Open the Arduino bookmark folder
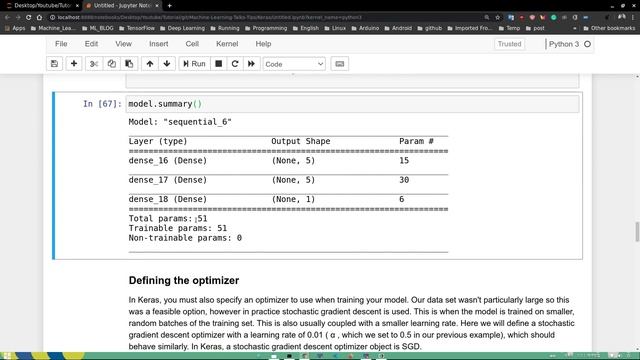Viewport: 640px width, 360px height. point(365,28)
